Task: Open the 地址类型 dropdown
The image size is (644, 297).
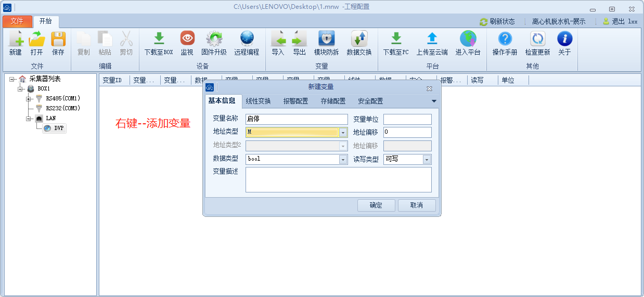Action: (343, 133)
